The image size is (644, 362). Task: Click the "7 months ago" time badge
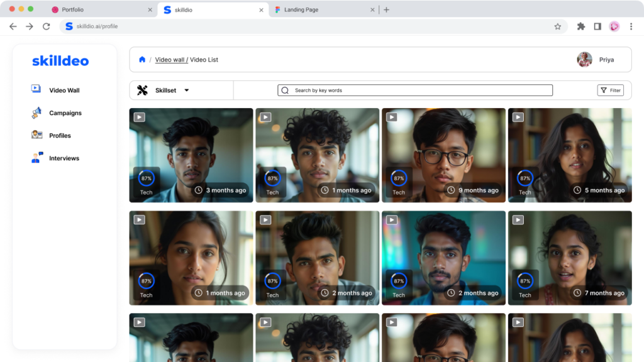599,293
